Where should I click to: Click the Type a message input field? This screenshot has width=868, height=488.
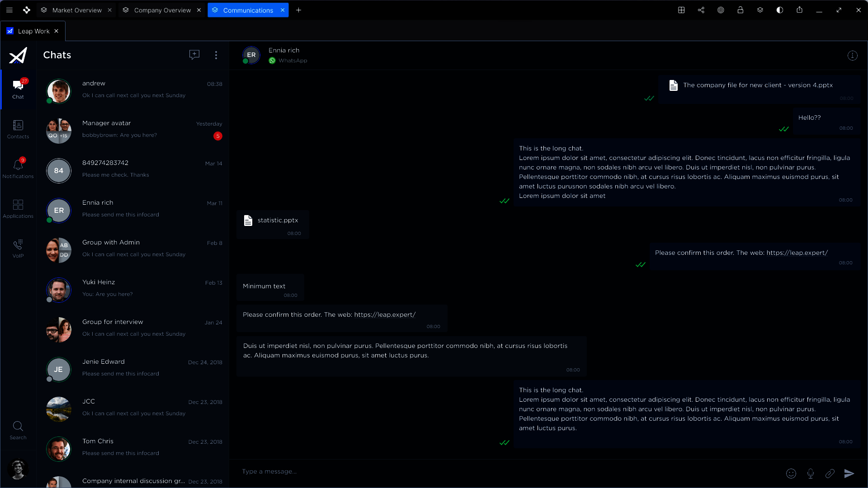click(x=497, y=471)
